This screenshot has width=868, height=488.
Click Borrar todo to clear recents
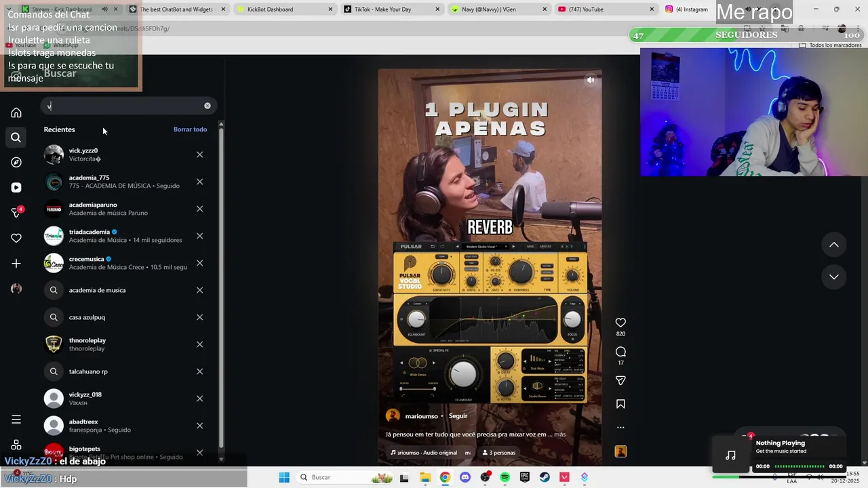tap(190, 129)
